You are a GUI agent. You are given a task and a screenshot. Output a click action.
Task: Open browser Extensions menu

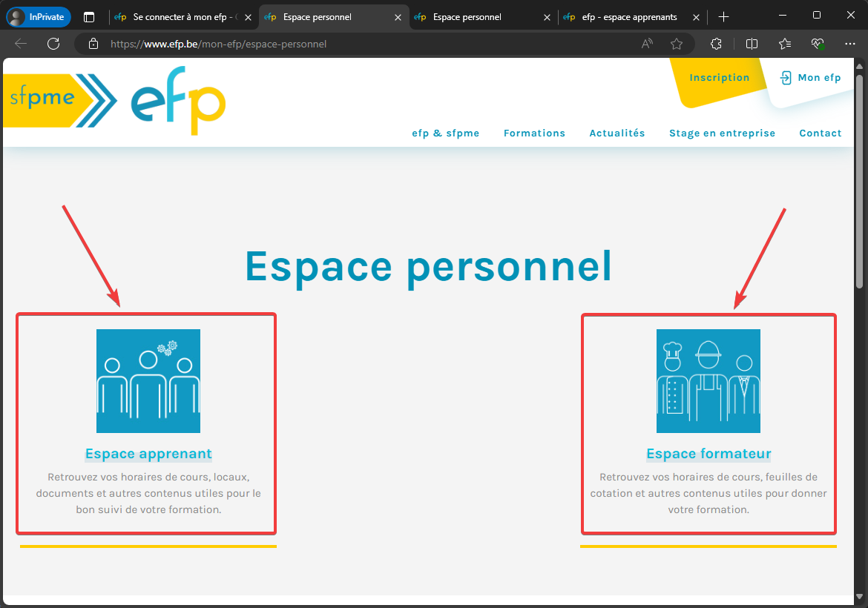point(716,44)
